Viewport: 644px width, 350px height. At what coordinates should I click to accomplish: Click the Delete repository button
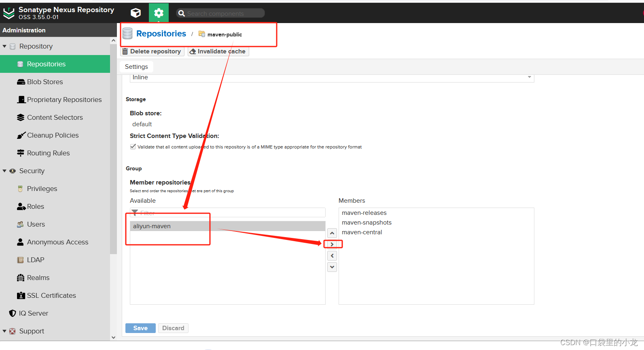click(x=152, y=51)
